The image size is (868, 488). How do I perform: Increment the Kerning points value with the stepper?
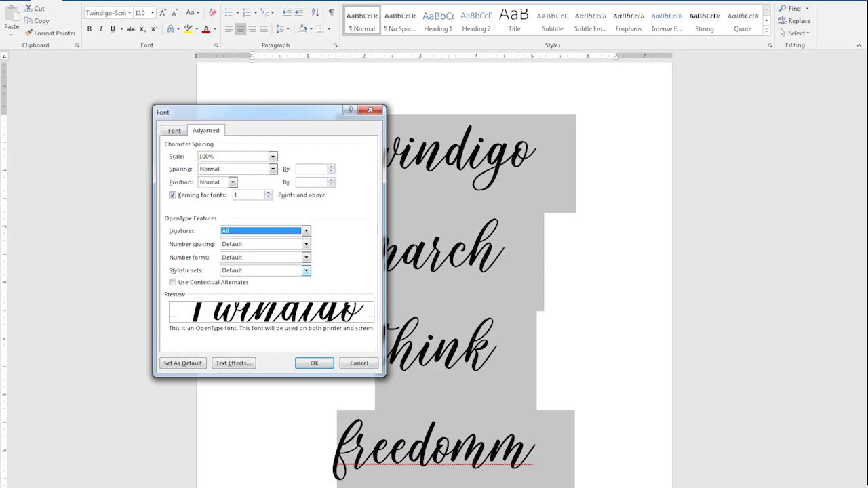pos(268,192)
